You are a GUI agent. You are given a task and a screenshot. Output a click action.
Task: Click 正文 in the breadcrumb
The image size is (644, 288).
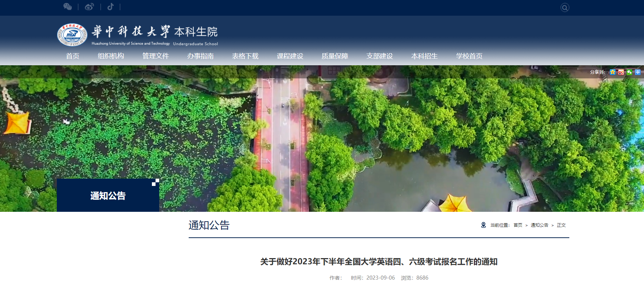click(561, 225)
